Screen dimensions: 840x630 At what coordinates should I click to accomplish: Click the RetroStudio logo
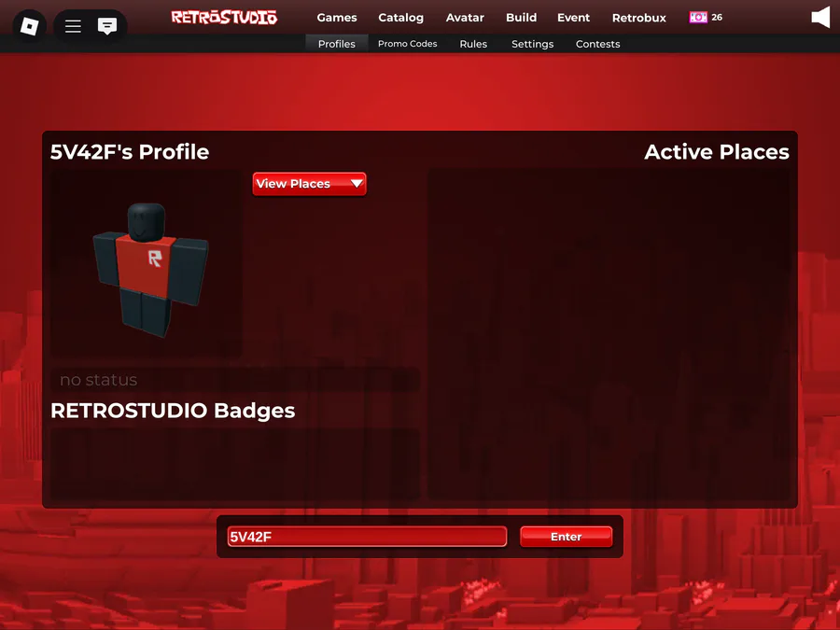tap(224, 17)
